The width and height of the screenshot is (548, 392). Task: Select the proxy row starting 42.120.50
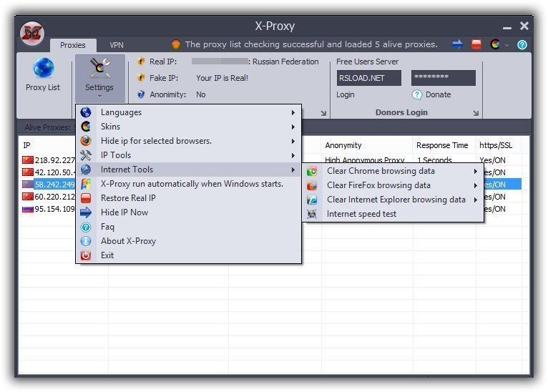coord(49,172)
